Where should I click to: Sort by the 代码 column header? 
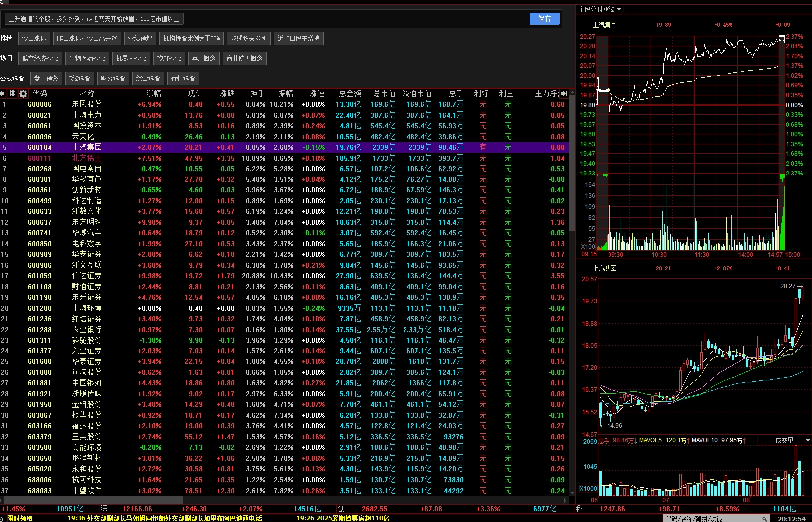[x=40, y=93]
